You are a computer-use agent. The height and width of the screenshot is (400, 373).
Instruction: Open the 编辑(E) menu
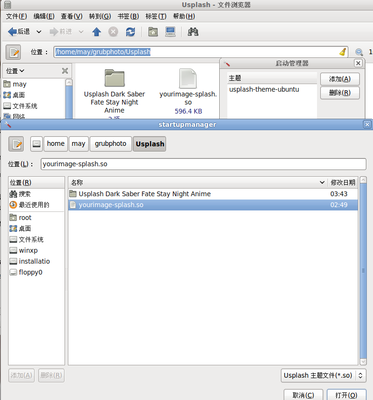pos(44,16)
